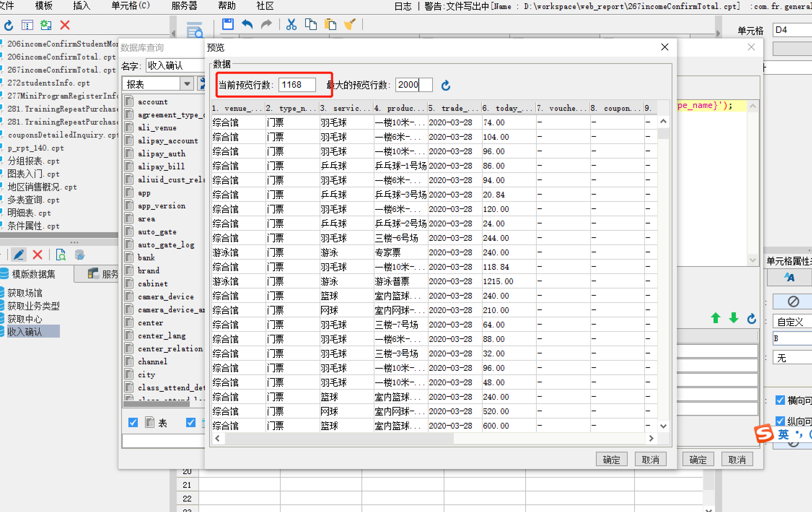Click the 当前预览行数 field
Screen dimensions: 812x512
click(x=297, y=85)
